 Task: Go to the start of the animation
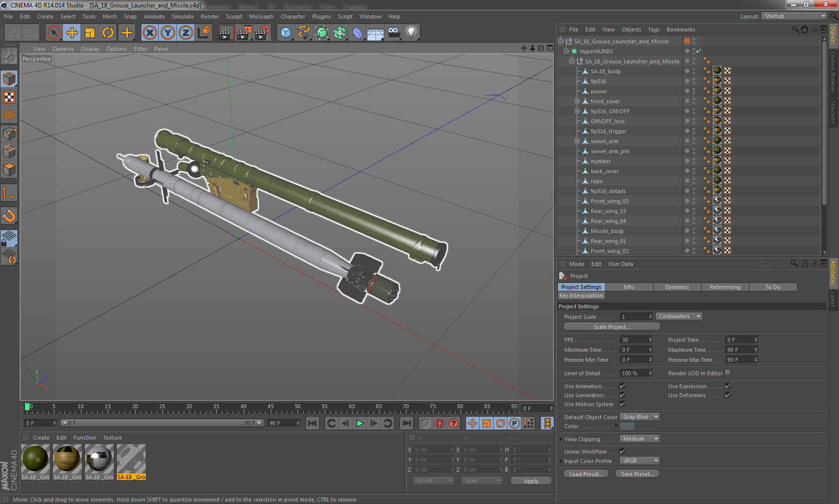(313, 423)
